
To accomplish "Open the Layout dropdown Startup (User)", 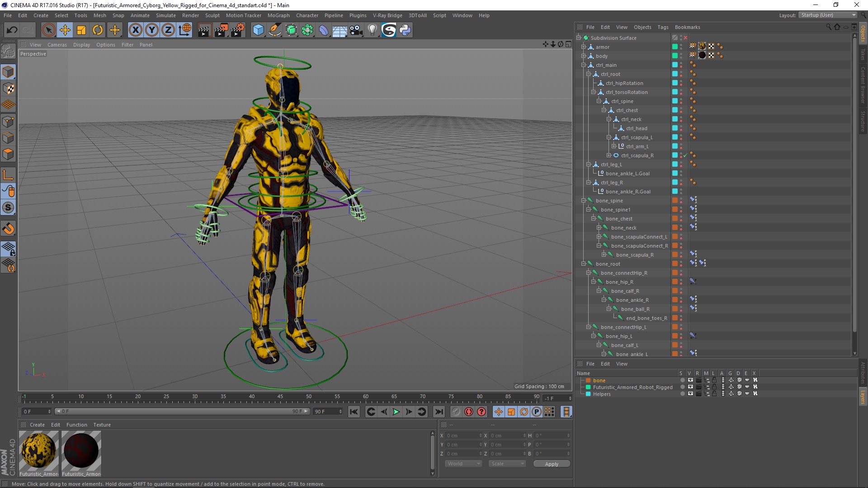I will click(x=828, y=15).
